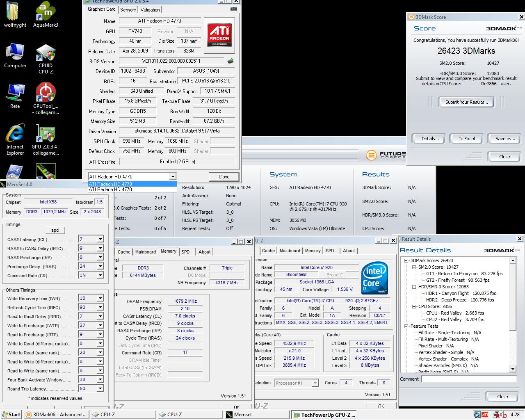
Task: Open SPD tab in CPU-Z memory window
Action: (185, 252)
